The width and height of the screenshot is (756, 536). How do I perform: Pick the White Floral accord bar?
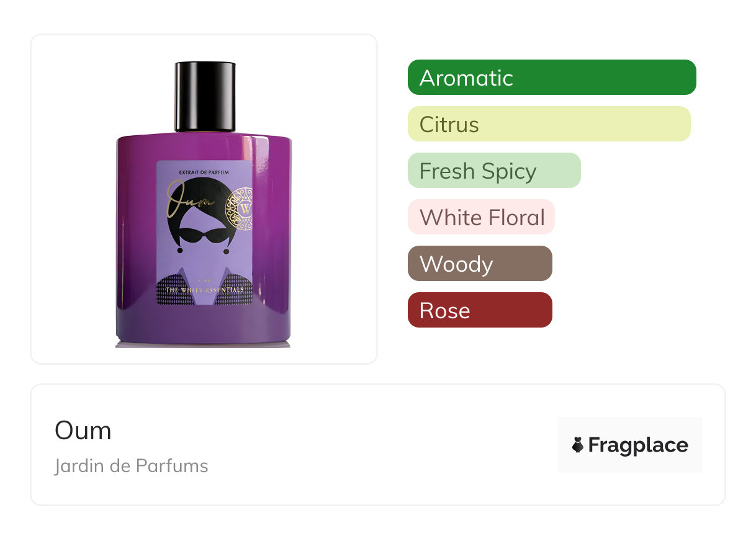tap(481, 217)
